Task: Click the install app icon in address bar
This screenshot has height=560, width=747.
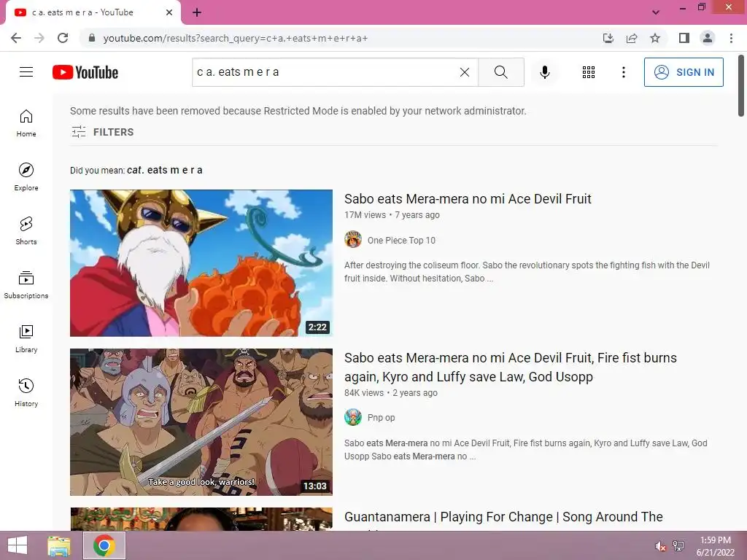Action: coord(608,38)
